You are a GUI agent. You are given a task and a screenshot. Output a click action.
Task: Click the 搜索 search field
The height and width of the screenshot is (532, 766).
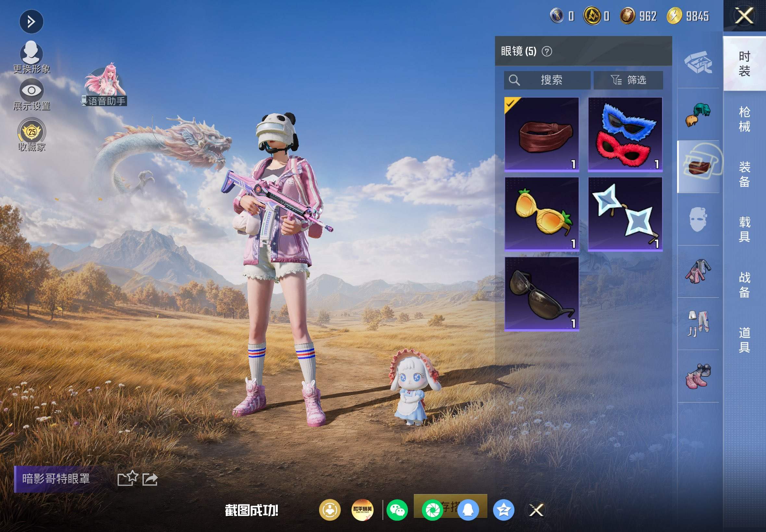pyautogui.click(x=547, y=80)
